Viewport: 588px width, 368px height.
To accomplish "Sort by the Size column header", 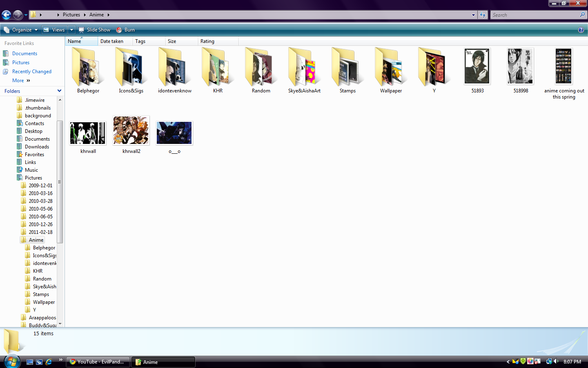I will [182, 41].
